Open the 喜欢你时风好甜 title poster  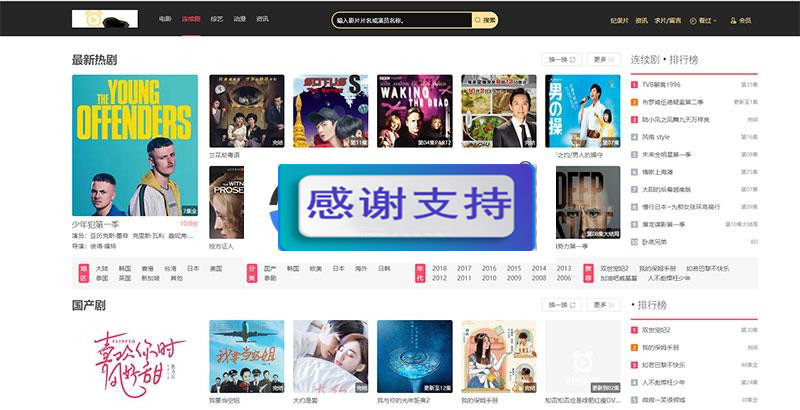click(135, 365)
